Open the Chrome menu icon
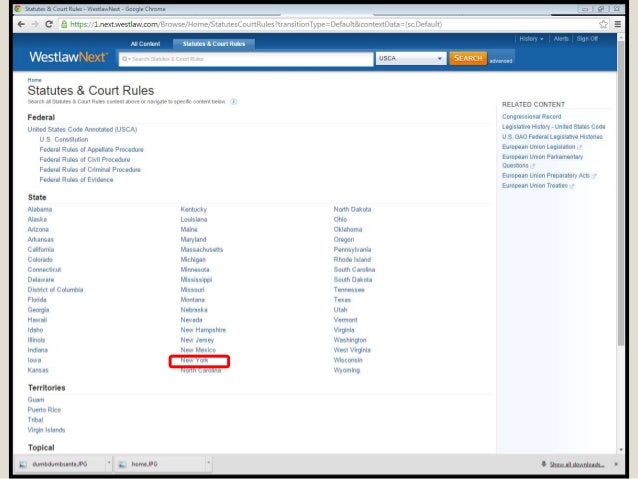Image resolution: width=638 pixels, height=479 pixels. [618, 24]
